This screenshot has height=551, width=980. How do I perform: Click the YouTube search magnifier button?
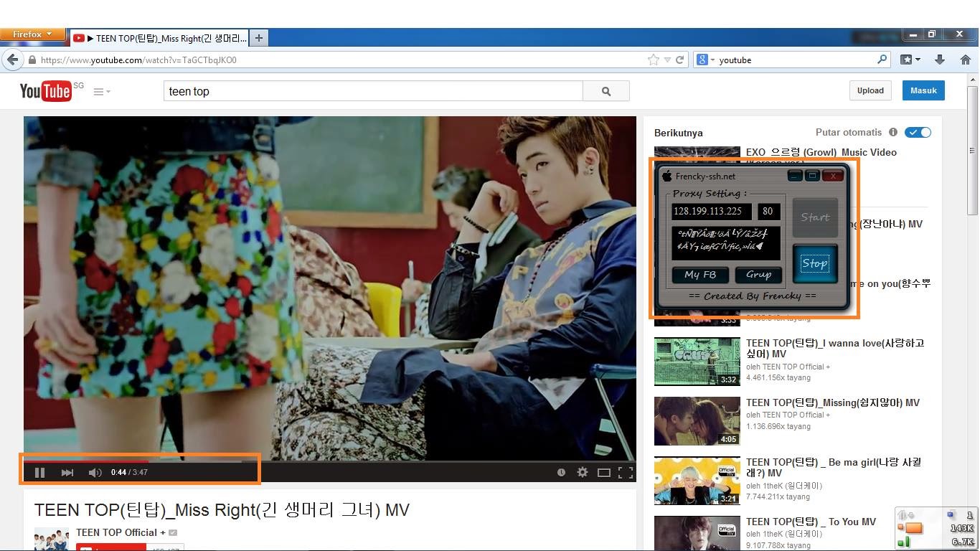606,91
